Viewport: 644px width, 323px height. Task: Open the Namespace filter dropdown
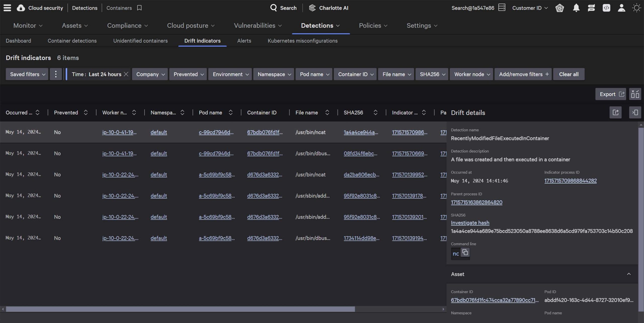[x=273, y=74]
